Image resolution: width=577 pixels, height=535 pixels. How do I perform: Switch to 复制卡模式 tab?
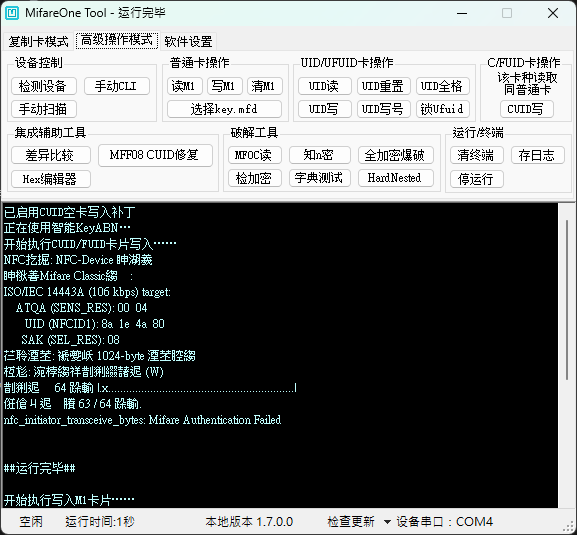pos(38,41)
